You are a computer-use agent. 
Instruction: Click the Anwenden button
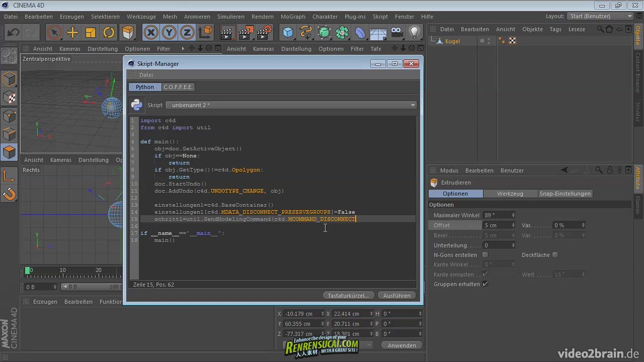click(x=402, y=345)
